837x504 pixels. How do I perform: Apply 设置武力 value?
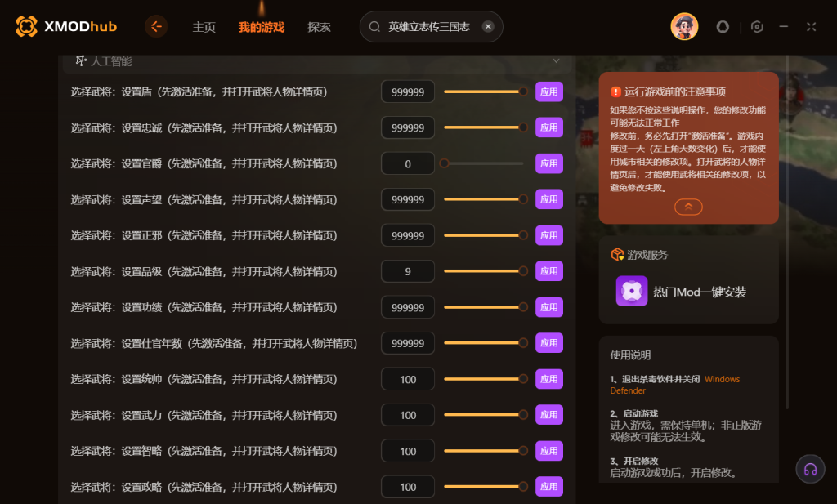click(548, 415)
